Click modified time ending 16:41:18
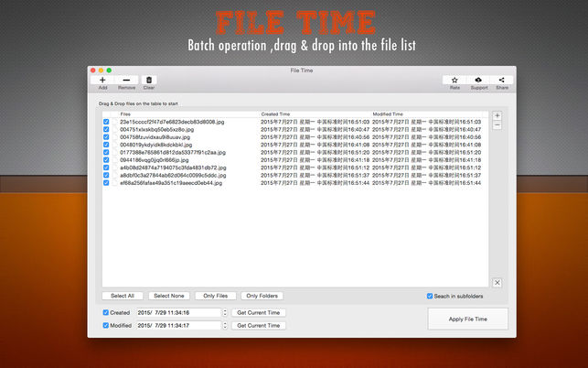Image resolution: width=588 pixels, height=368 pixels. coord(426,160)
